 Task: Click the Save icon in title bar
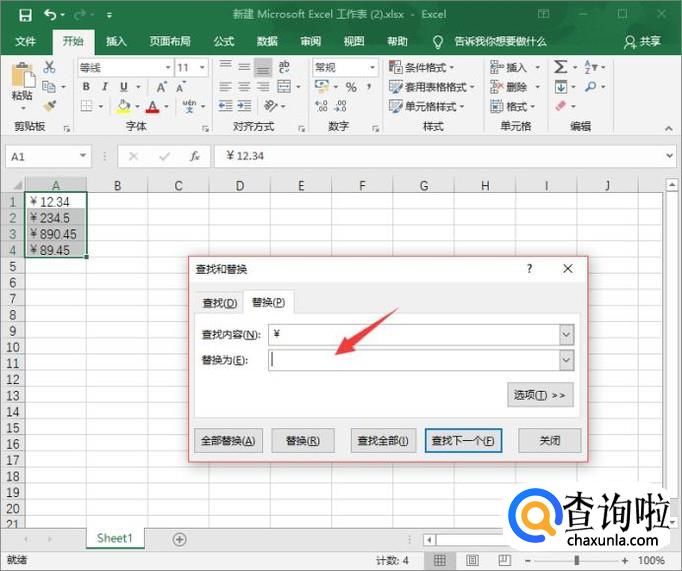coord(25,15)
